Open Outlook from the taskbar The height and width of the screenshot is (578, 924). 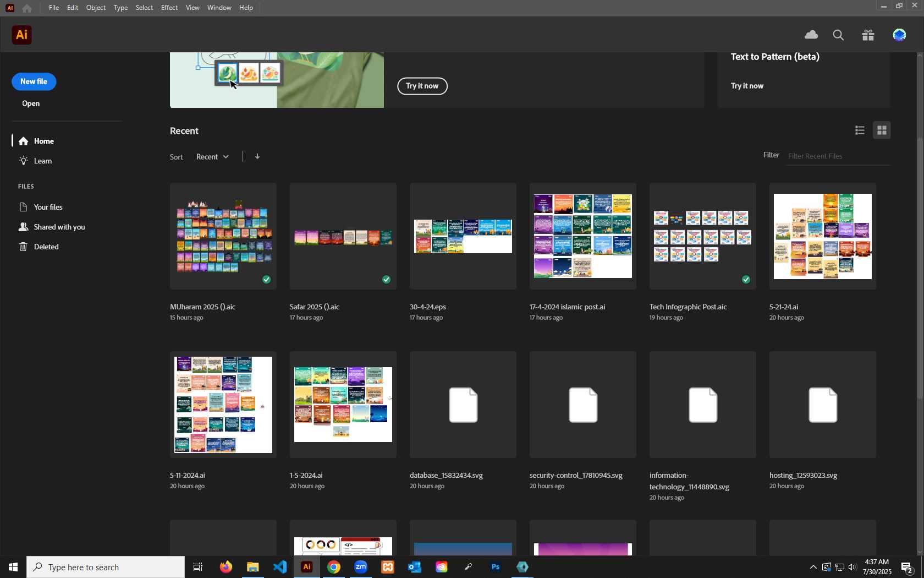(x=415, y=567)
